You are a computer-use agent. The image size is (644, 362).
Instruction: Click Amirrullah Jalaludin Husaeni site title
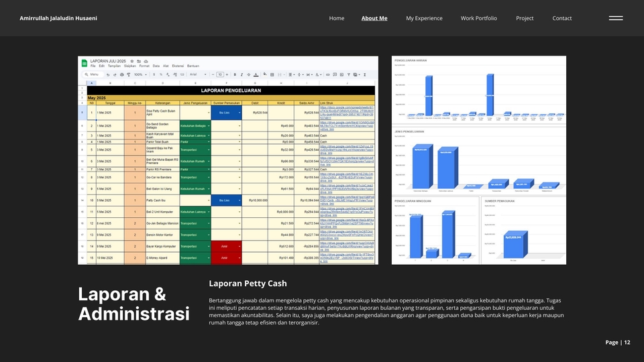point(58,18)
